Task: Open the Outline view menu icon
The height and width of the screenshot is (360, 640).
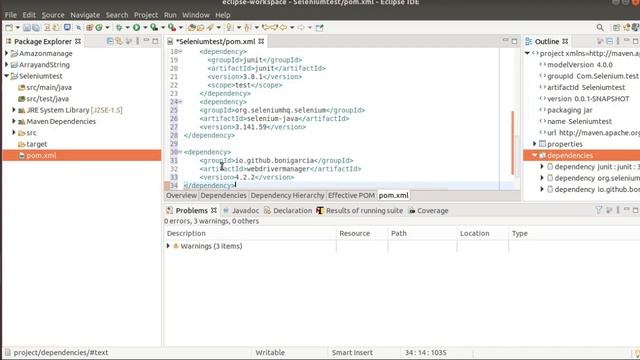Action: [x=618, y=41]
